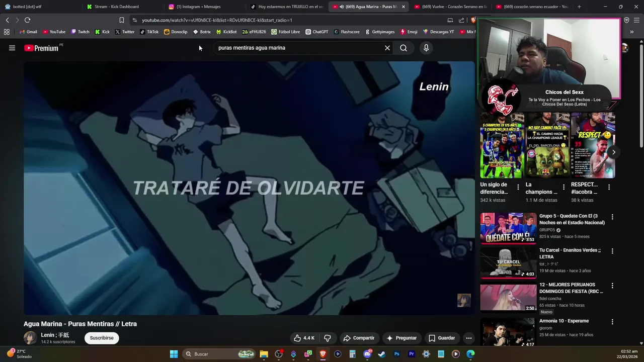
Task: Open the Lenin channel avatar below the video
Action: [30, 338]
